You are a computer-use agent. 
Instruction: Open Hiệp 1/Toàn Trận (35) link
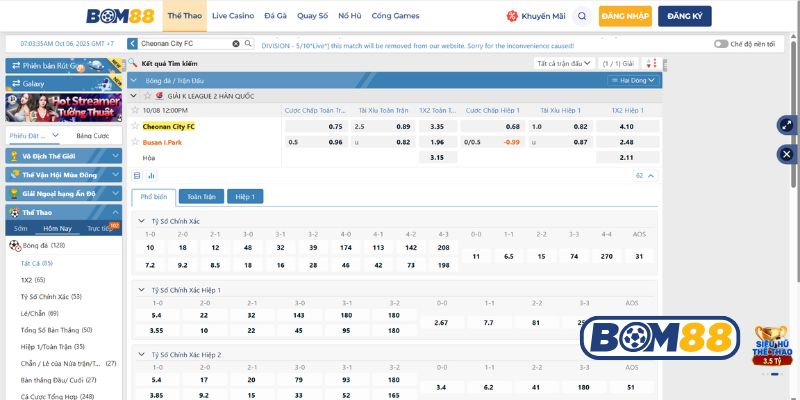(53, 347)
